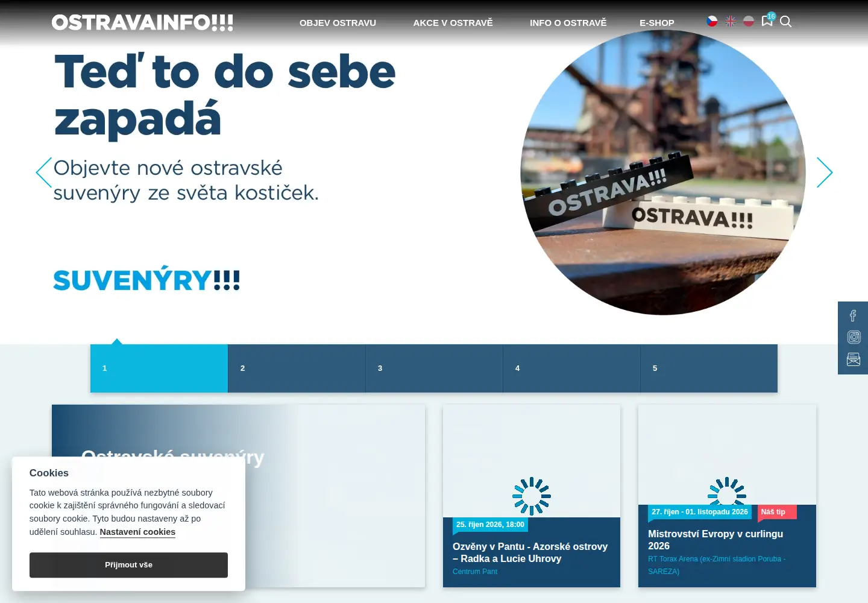Select slide tab 5
868x603 pixels.
pos(709,368)
